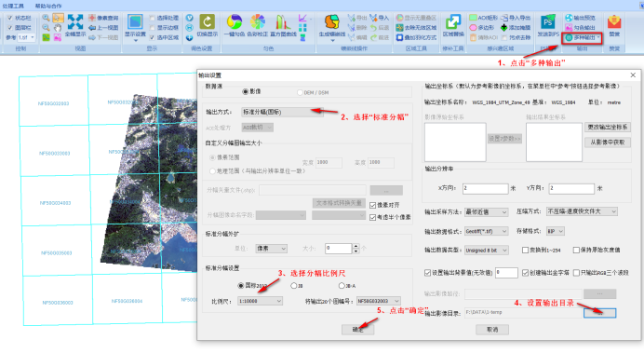Select the AOI矩形 rectangle tool
Viewport: 644px width, 353px height.
[x=483, y=18]
